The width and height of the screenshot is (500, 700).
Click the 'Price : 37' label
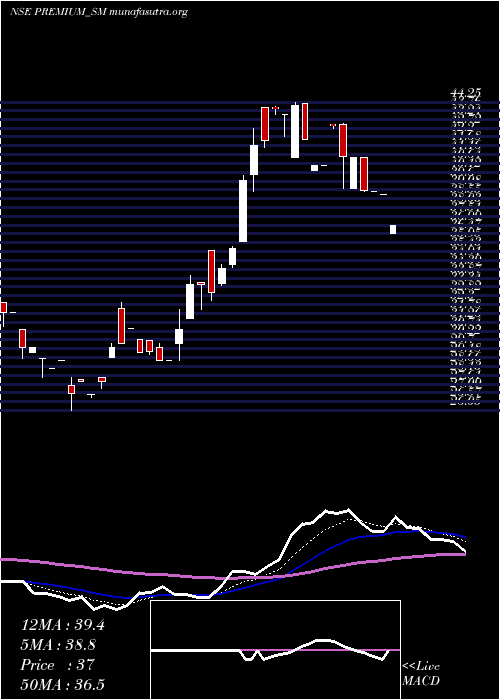58,665
